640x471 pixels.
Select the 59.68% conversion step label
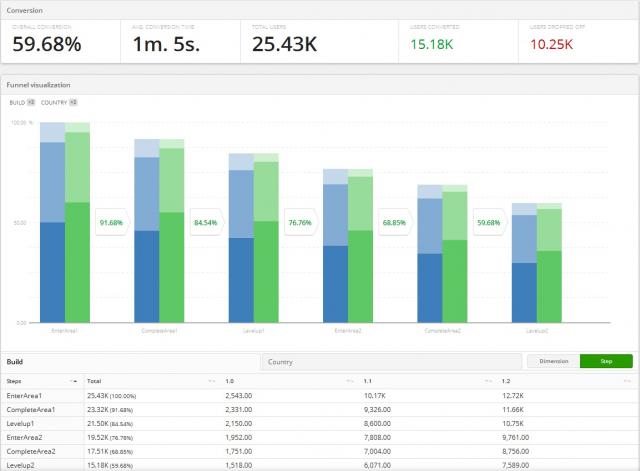[489, 222]
